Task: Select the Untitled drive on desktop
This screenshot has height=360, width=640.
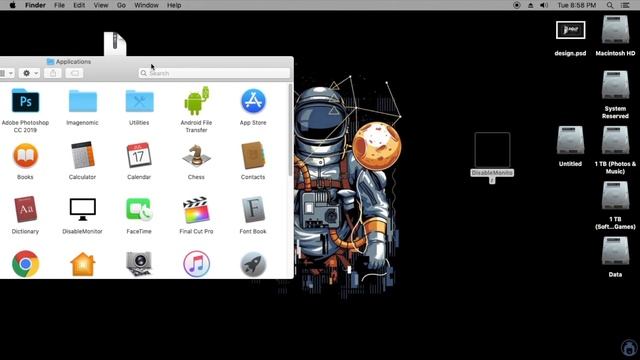Action: 570,140
